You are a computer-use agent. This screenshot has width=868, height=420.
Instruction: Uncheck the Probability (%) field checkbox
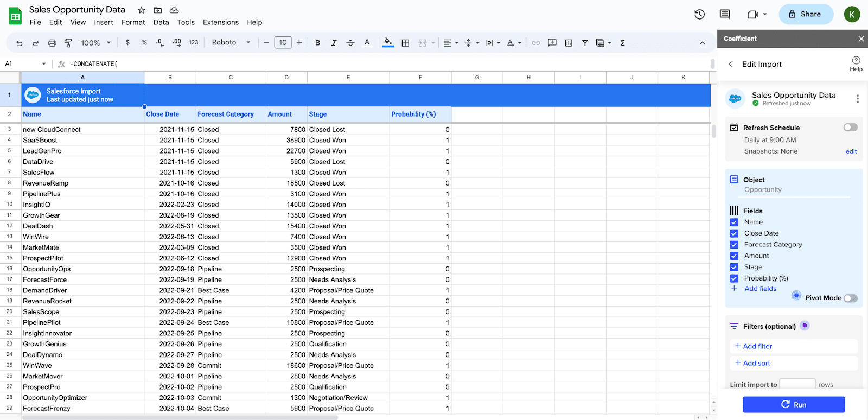[734, 278]
